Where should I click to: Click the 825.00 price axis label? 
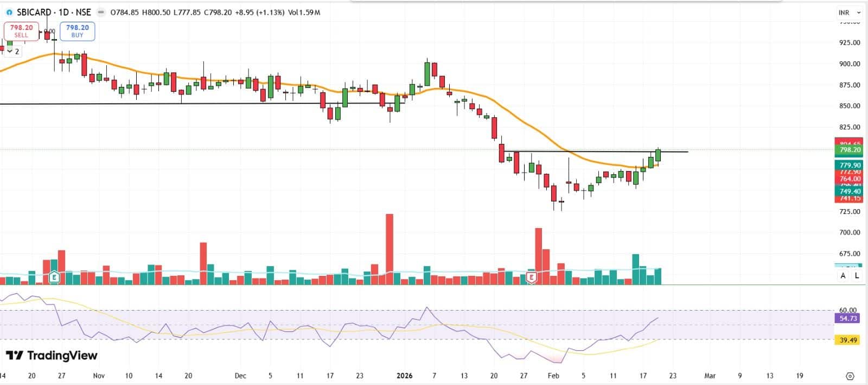pos(850,127)
